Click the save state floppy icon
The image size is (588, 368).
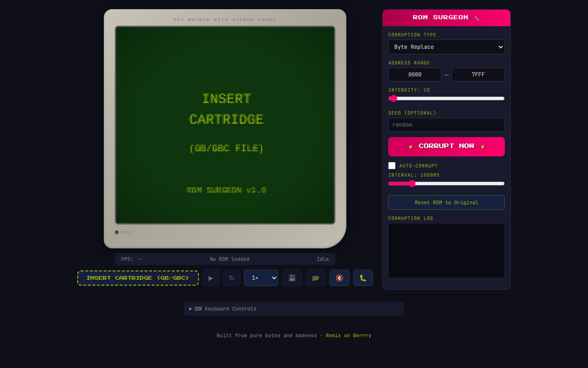tap(292, 278)
